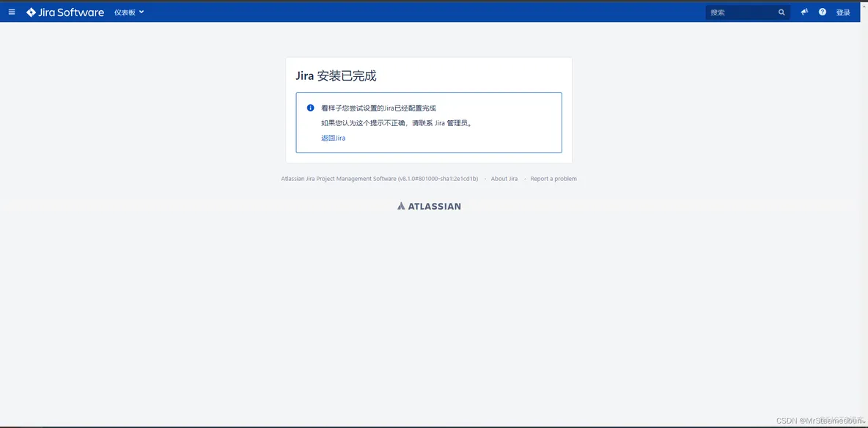Follow the 返回Jira link

pos(334,138)
